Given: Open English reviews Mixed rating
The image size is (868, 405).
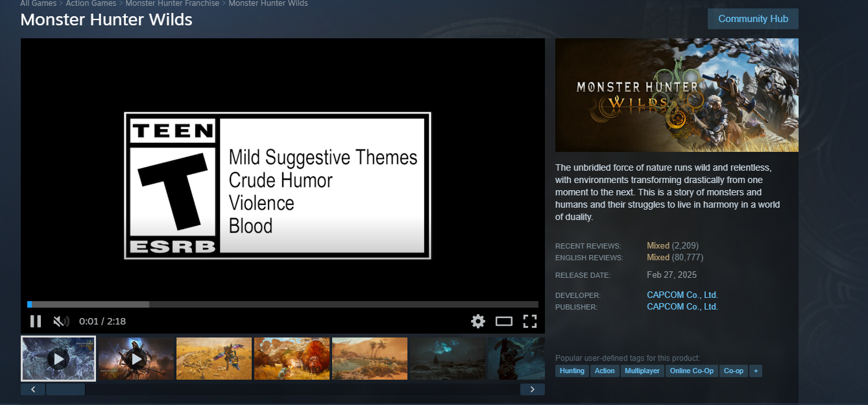Looking at the screenshot, I should pos(658,257).
